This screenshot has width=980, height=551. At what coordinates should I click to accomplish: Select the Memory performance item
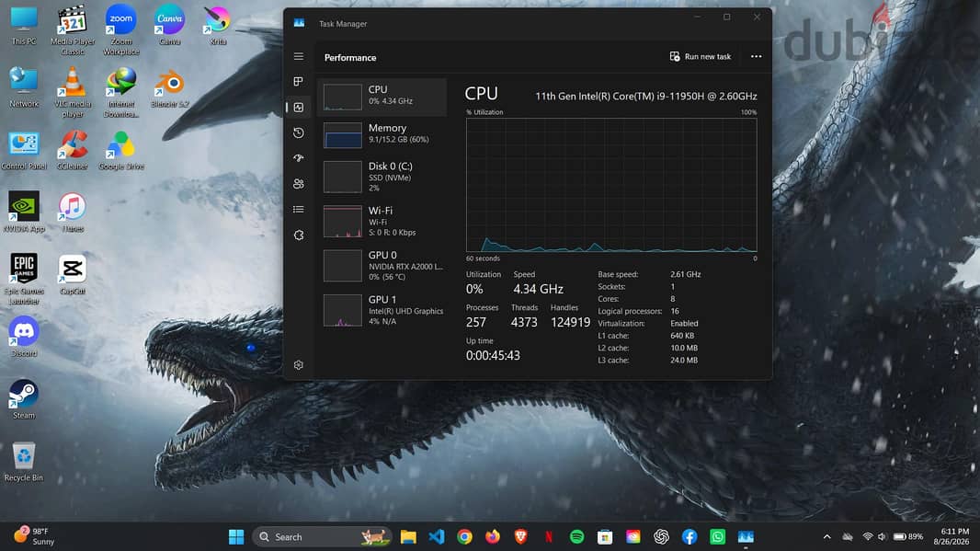[x=382, y=134]
